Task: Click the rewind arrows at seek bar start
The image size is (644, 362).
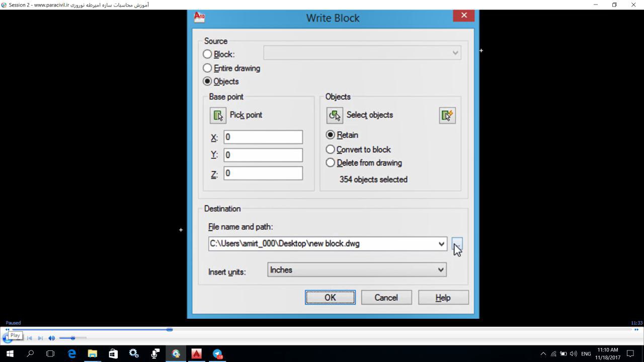Action: [7, 330]
